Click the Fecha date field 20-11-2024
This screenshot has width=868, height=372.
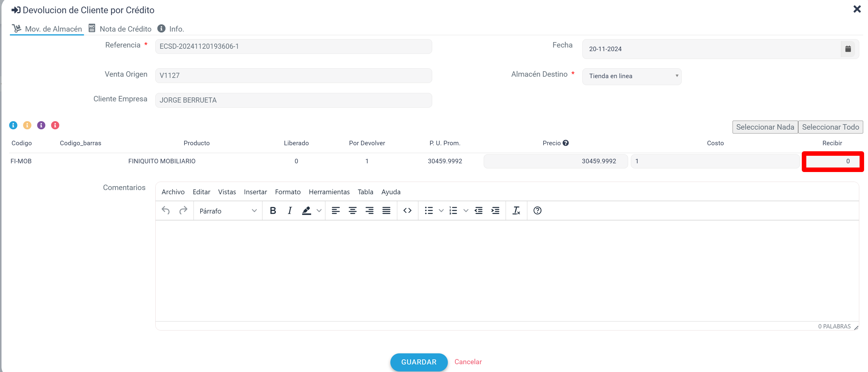(x=711, y=49)
